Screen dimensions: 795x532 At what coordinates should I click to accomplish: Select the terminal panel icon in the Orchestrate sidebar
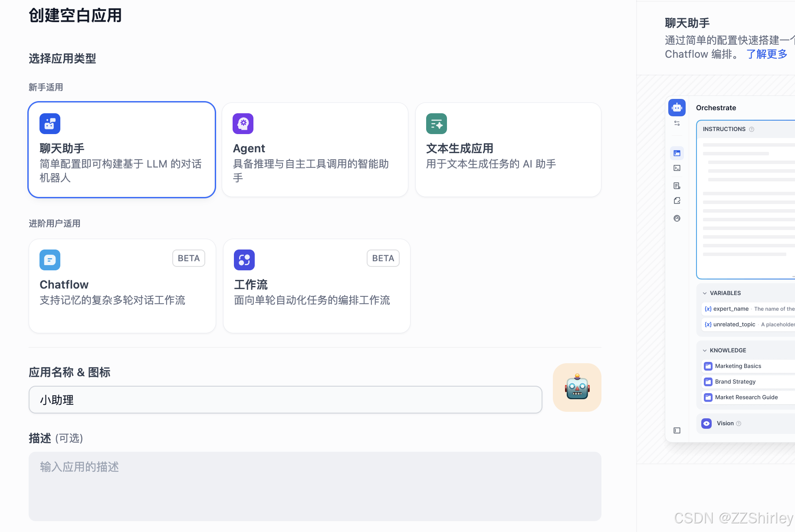pos(677,168)
